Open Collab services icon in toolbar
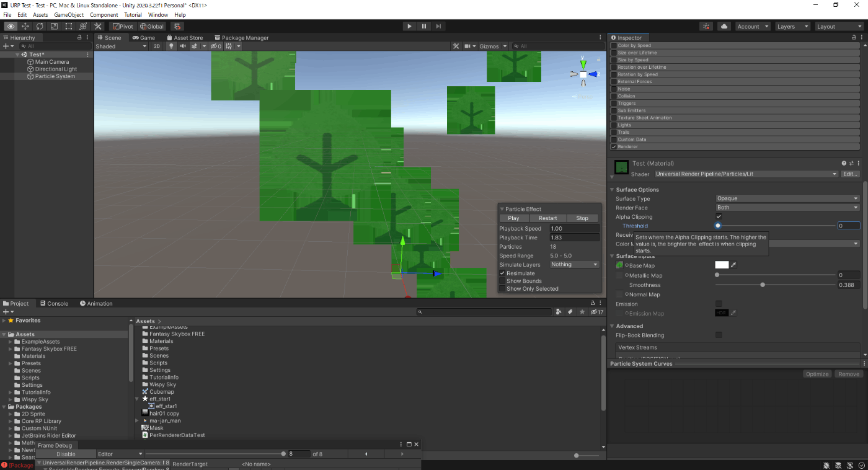The width and height of the screenshot is (868, 470). point(706,27)
